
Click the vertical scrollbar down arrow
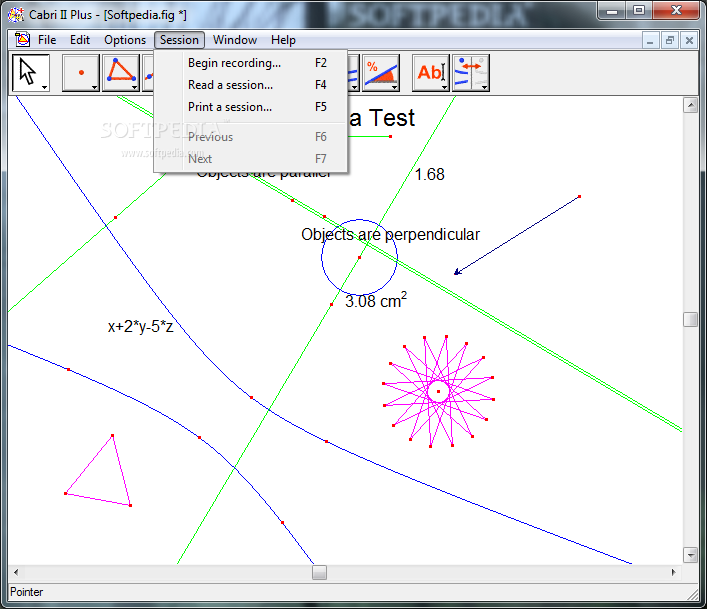click(690, 555)
